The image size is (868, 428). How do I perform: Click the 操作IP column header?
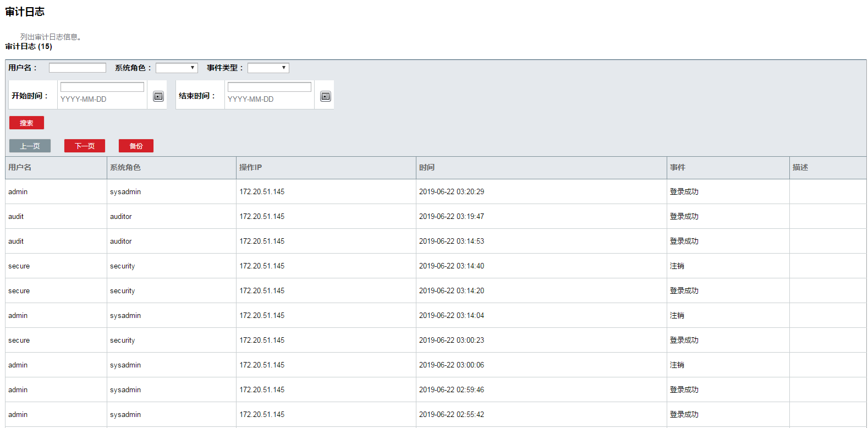coord(250,167)
